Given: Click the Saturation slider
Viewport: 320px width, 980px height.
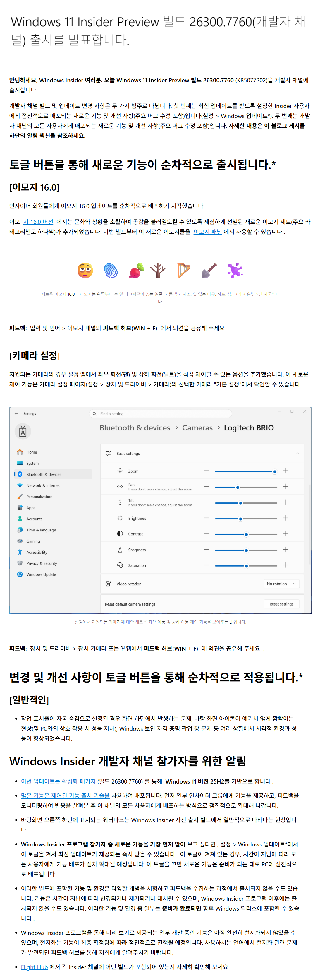Looking at the screenshot, I should pos(246,566).
